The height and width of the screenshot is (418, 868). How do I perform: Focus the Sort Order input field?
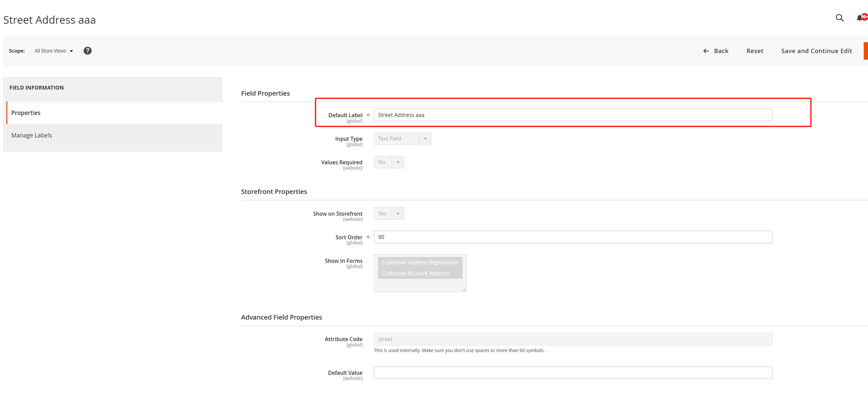pos(572,237)
